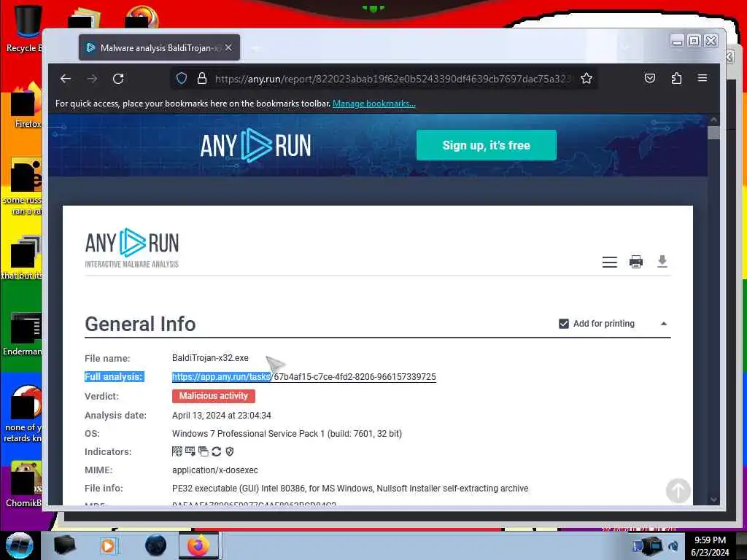Open the full analysis app.any.run tasks link
The width and height of the screenshot is (747, 560).
pyautogui.click(x=304, y=377)
